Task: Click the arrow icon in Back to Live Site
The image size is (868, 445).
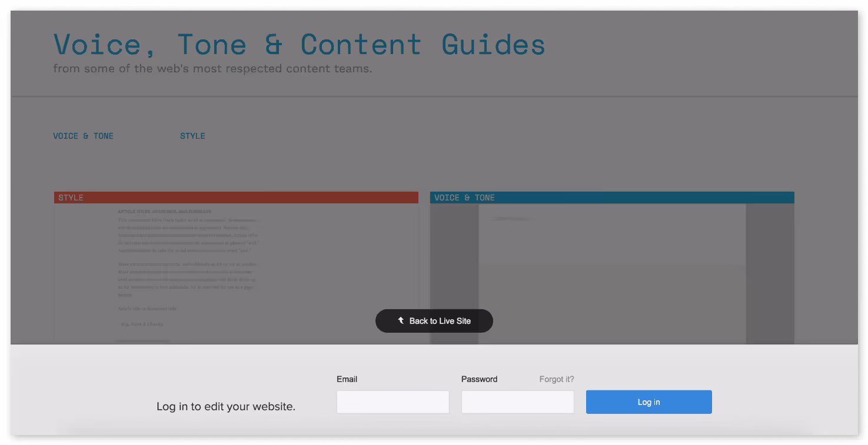Action: [x=401, y=320]
